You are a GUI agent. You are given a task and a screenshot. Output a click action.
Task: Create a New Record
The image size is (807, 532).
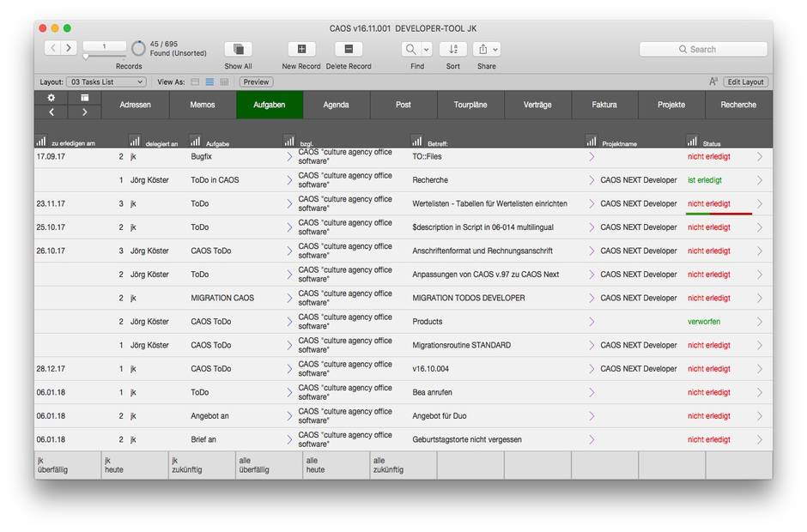click(301, 49)
